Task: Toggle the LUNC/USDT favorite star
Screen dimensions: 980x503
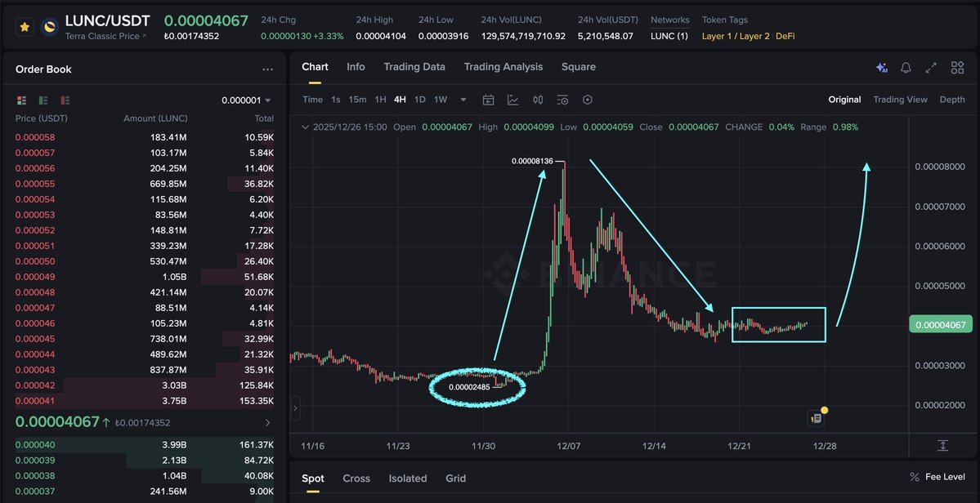Action: [25, 27]
